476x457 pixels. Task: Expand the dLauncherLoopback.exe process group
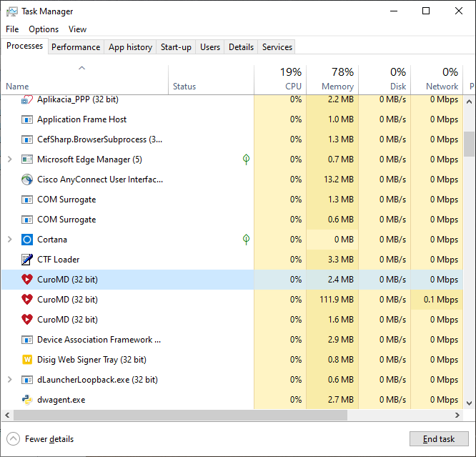10,380
